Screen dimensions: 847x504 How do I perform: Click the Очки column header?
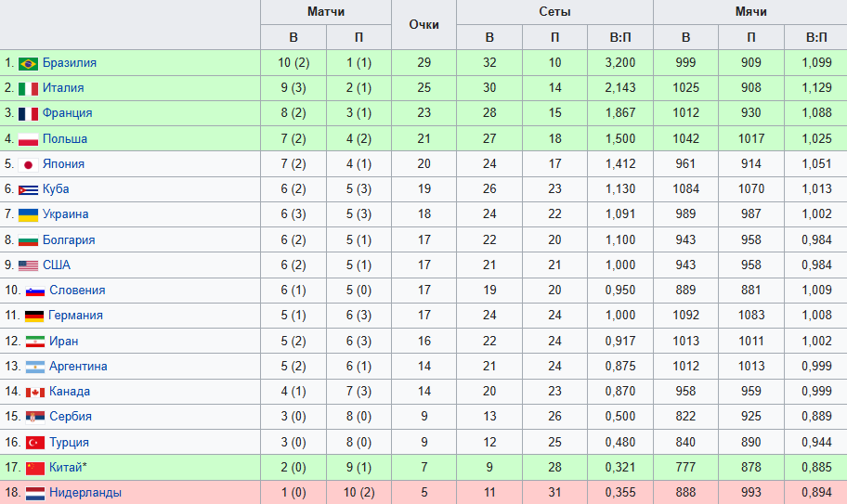[423, 25]
